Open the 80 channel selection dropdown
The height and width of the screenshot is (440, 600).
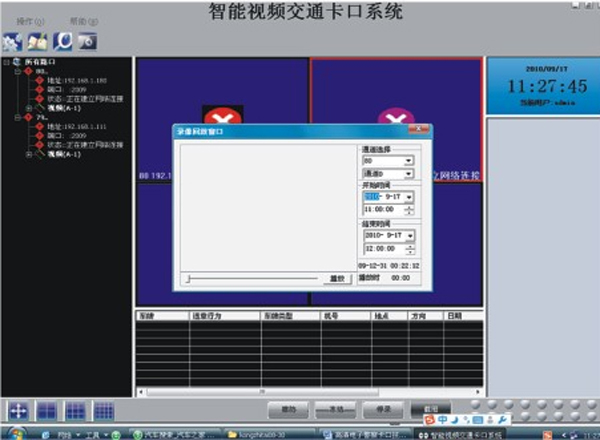[409, 160]
